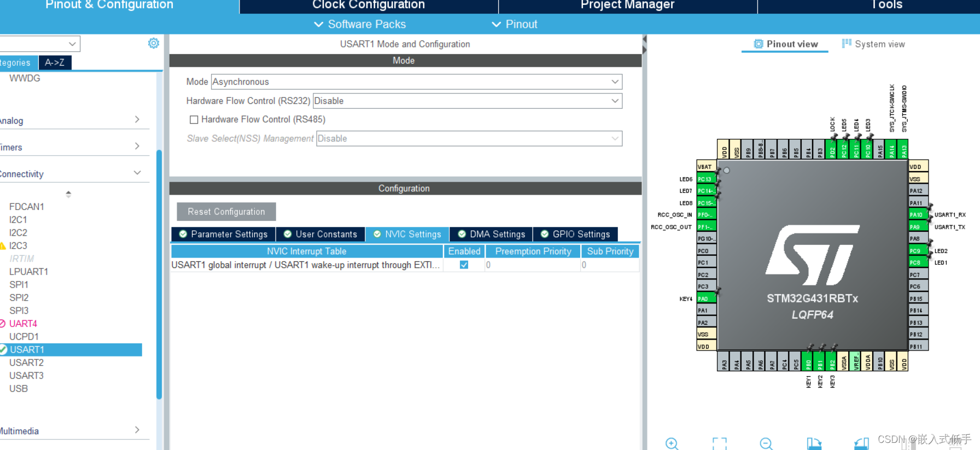Click the Preemption Priority value cell
The height and width of the screenshot is (450, 980).
tap(533, 265)
